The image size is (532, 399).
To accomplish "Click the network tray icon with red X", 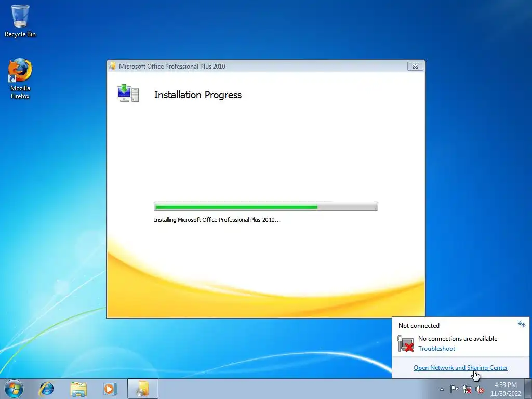I will (x=467, y=389).
